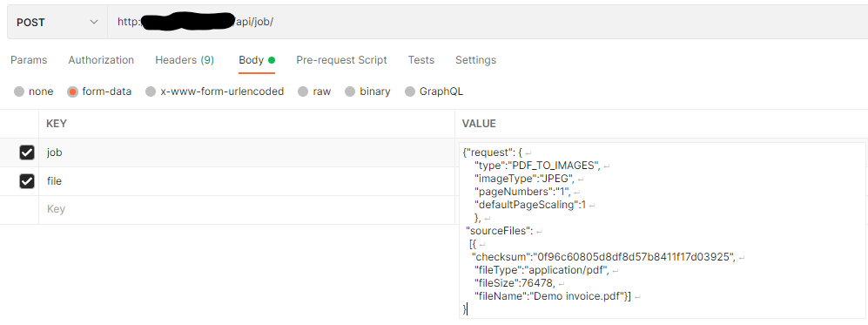Open the POST method dropdown
This screenshot has height=325, width=868.
(x=57, y=23)
